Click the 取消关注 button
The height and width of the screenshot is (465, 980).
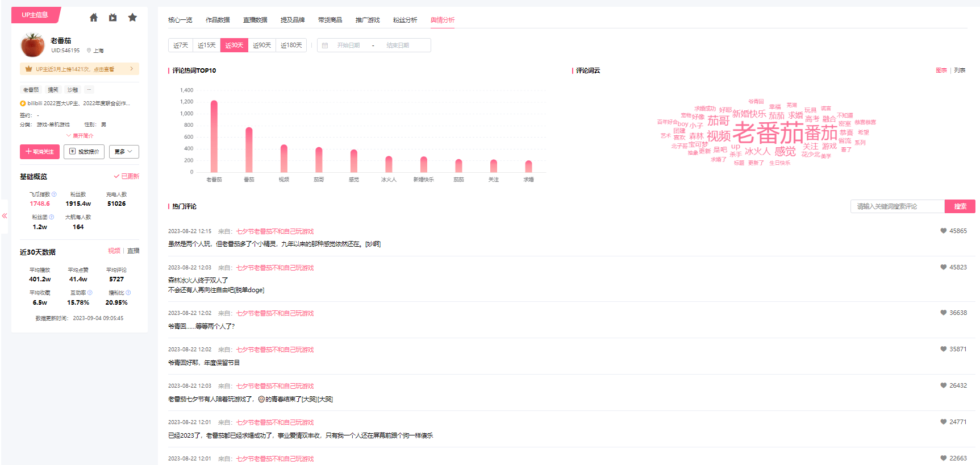[x=40, y=152]
